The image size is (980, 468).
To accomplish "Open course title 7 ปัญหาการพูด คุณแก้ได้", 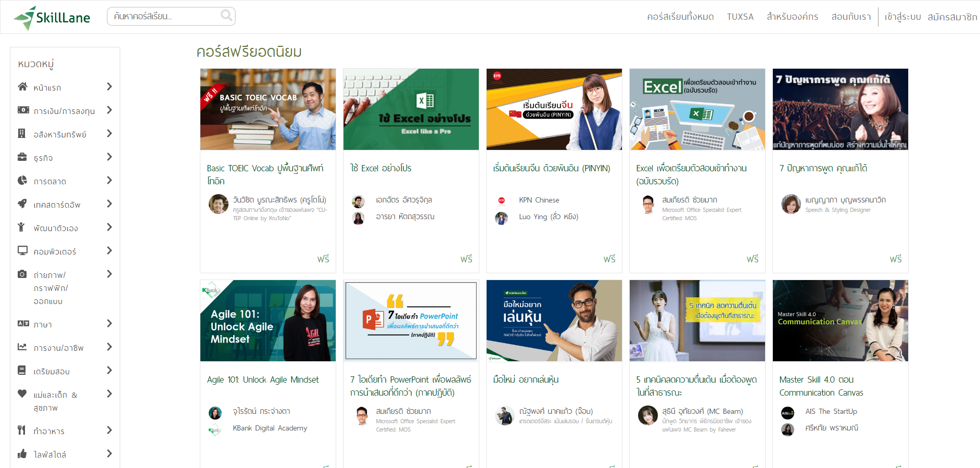I will point(823,168).
